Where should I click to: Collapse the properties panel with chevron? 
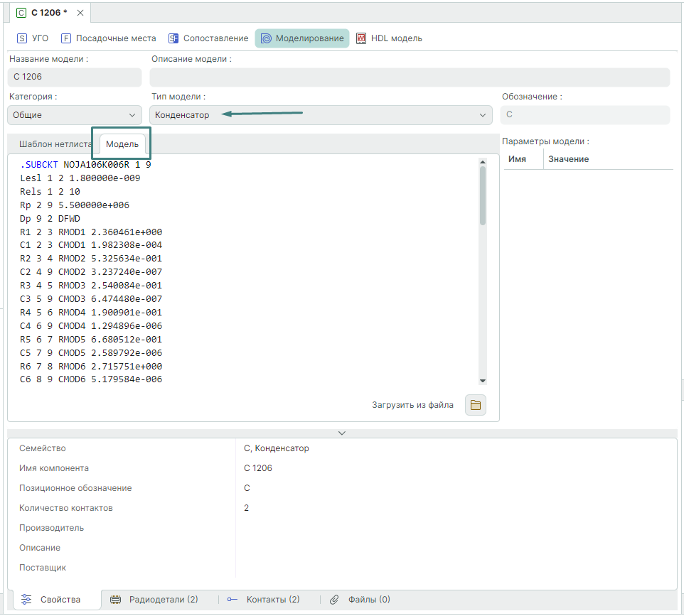point(342,433)
